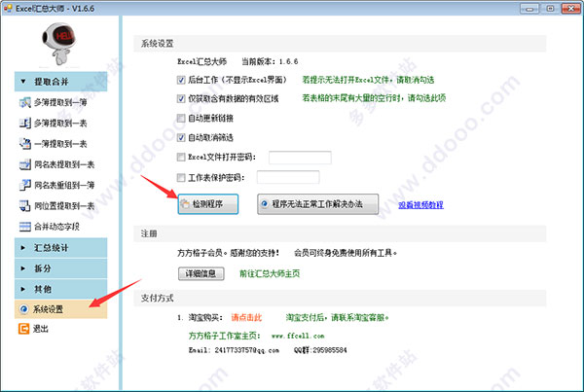Image resolution: width=584 pixels, height=392 pixels.
Task: Select 系统设置 in the sidebar
Action: [x=60, y=309]
